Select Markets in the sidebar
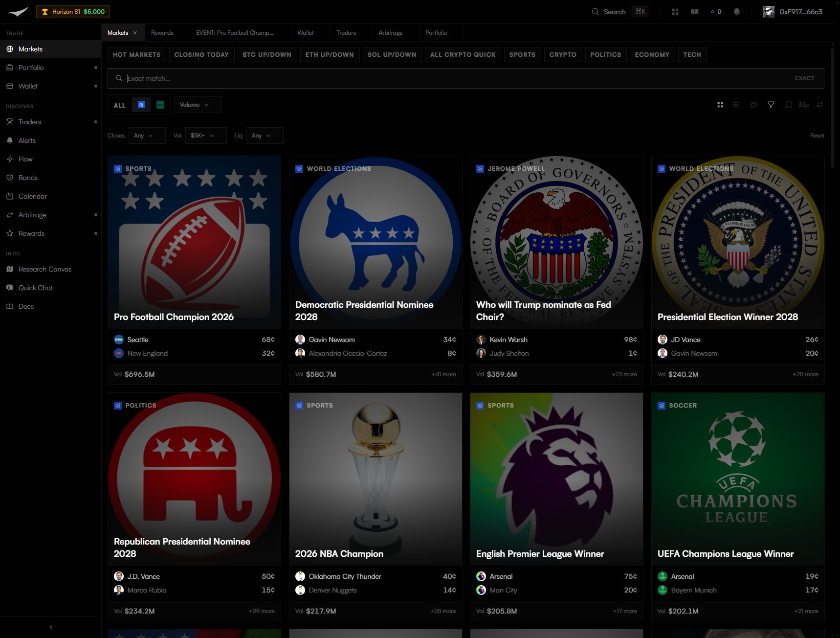This screenshot has height=638, width=840. [51, 49]
